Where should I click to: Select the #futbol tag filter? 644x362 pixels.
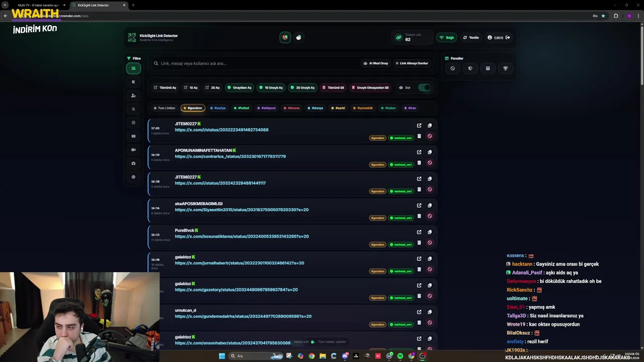(x=242, y=108)
